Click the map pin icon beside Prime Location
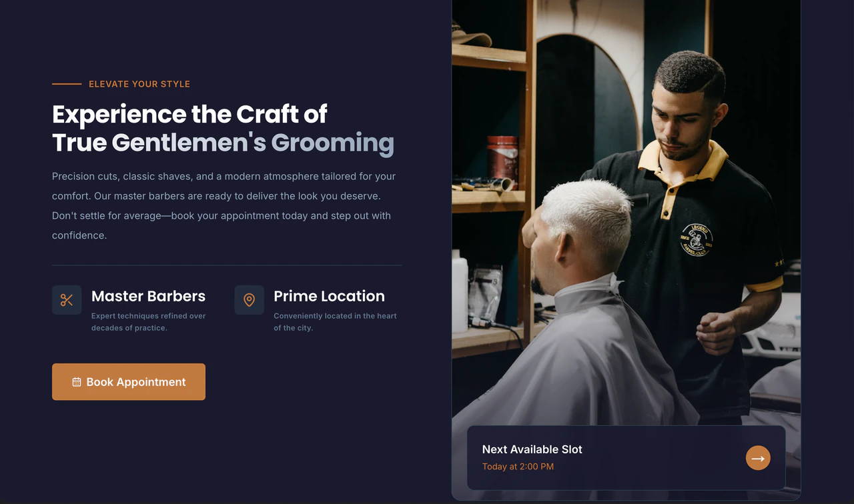The image size is (854, 504). click(249, 300)
